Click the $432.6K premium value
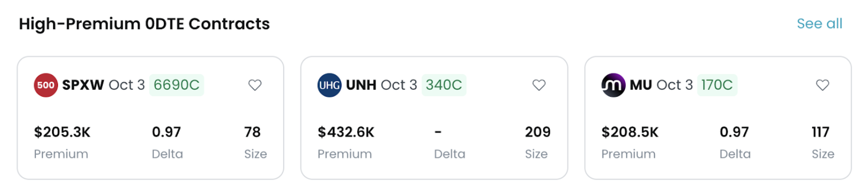The width and height of the screenshot is (868, 196). pyautogui.click(x=346, y=132)
